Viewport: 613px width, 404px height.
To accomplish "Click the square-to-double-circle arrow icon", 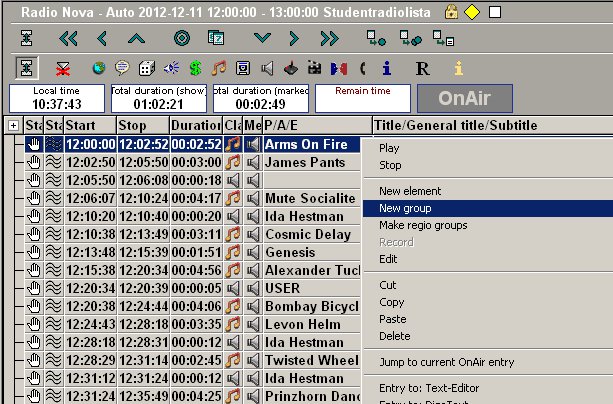I will [410, 38].
